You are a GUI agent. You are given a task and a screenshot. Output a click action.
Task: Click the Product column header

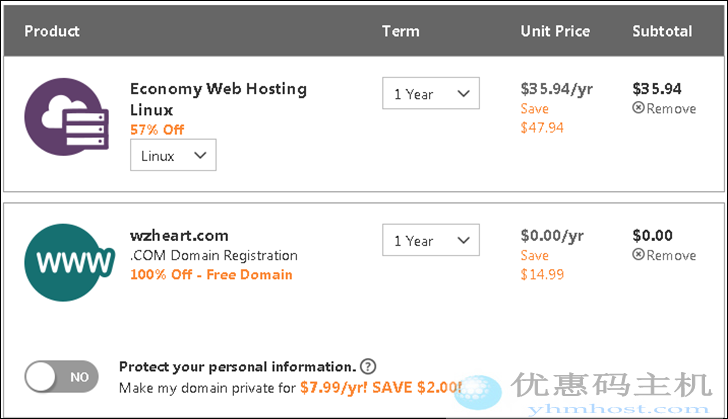[x=52, y=31]
